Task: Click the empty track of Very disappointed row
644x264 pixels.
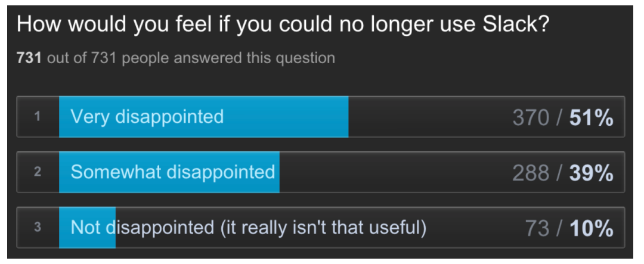Action: (x=427, y=117)
